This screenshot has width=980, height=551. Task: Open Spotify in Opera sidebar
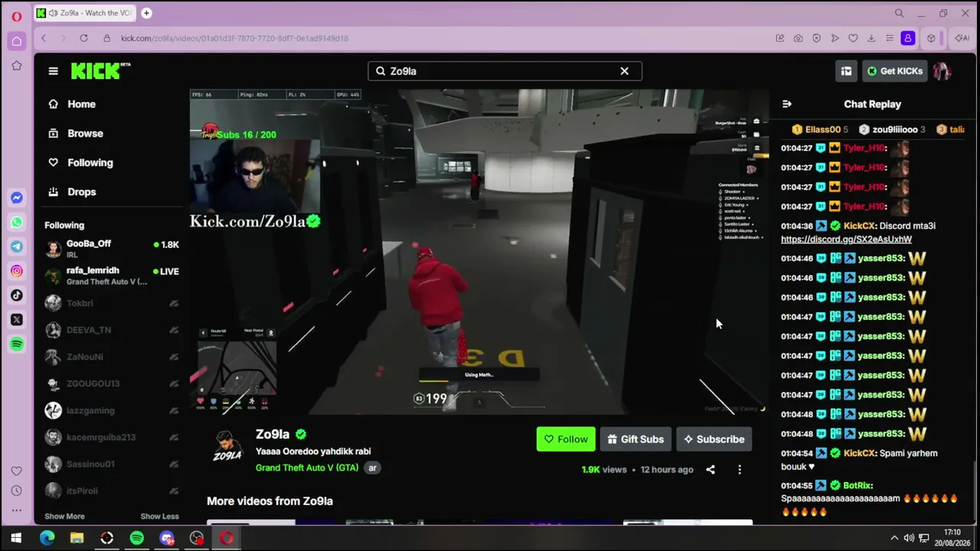click(16, 344)
